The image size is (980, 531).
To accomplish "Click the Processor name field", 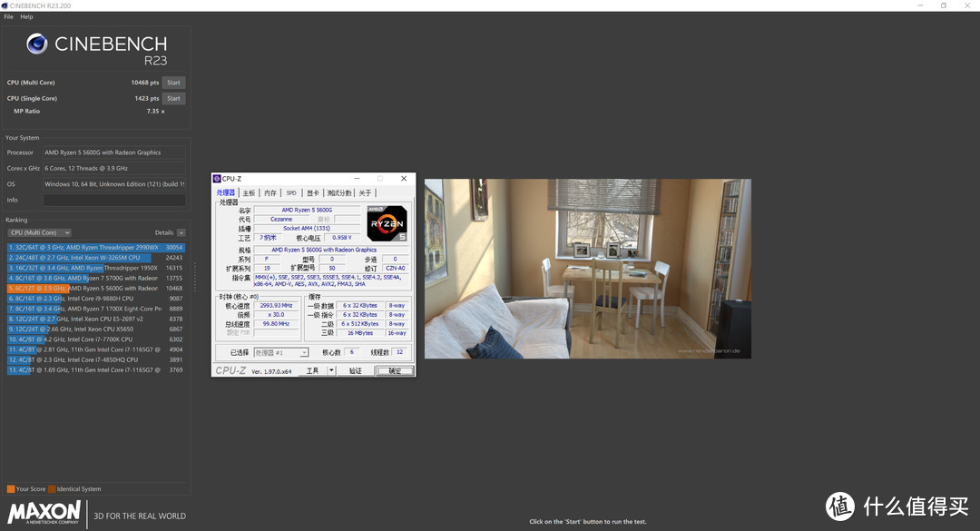I will coord(113,152).
